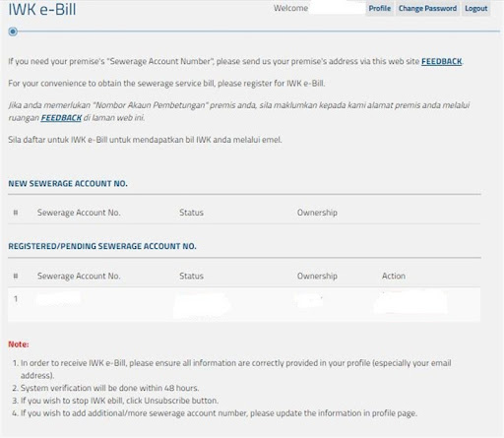Open the Profile page
This screenshot has width=504, height=438.
click(380, 8)
